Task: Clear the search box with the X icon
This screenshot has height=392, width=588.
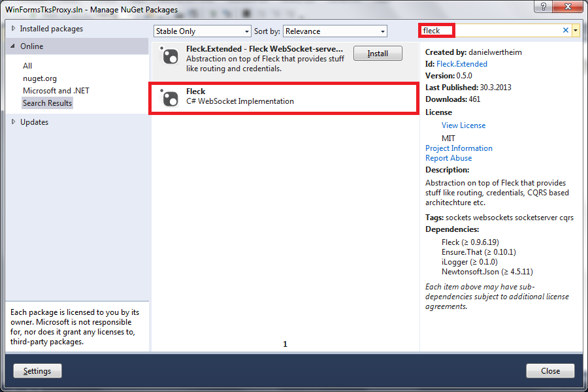Action: click(x=566, y=31)
